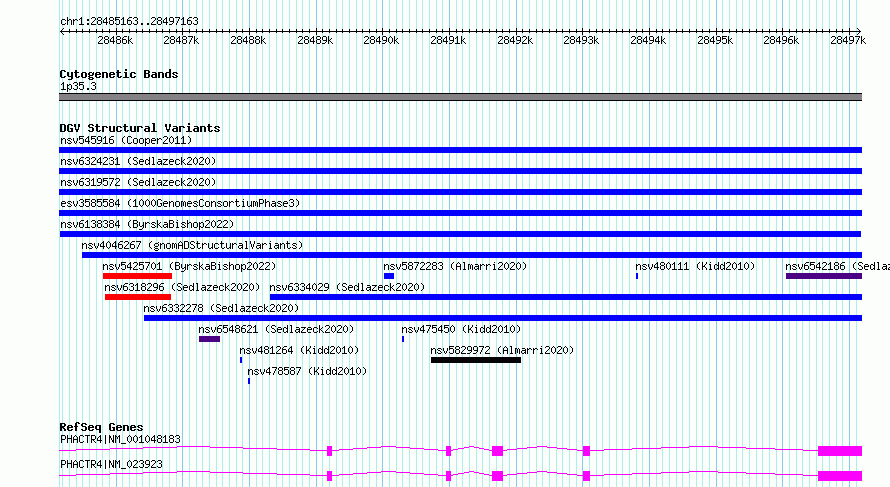Click the 1p35.3 cytogenetic band bar
Viewport: 890px width, 487px height.
click(x=460, y=97)
